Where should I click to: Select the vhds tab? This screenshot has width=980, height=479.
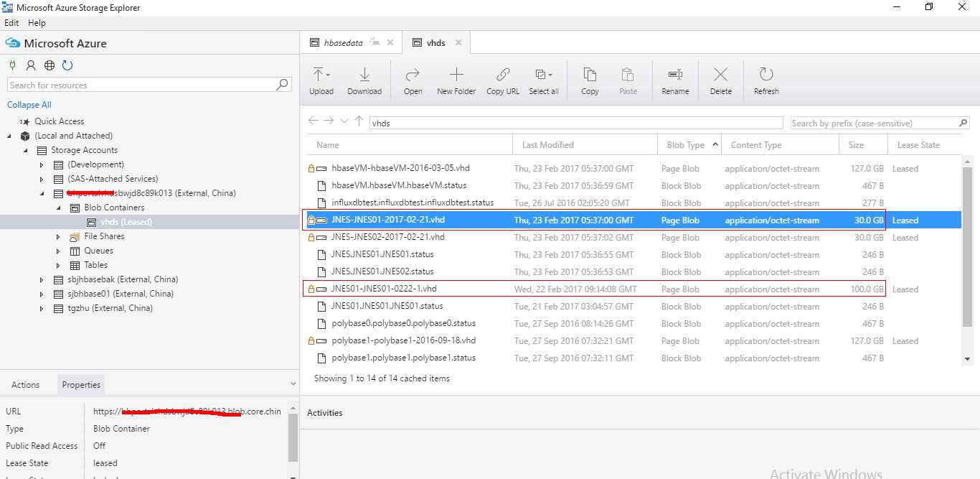point(435,42)
